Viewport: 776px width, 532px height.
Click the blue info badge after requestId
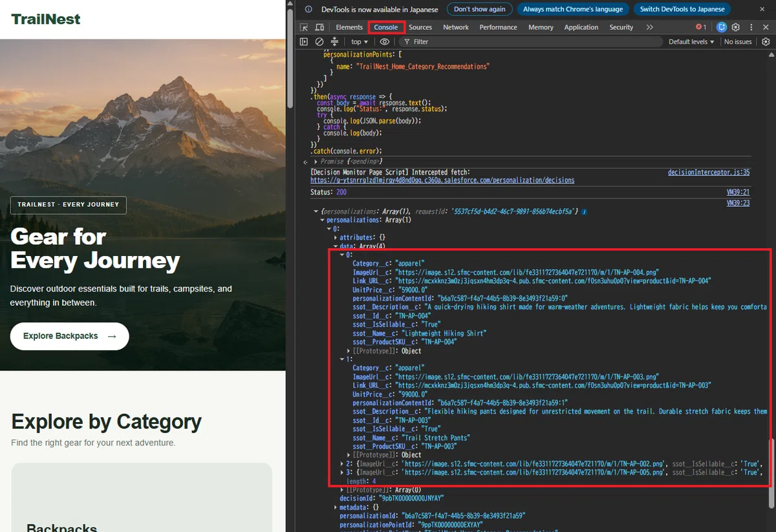(x=584, y=211)
